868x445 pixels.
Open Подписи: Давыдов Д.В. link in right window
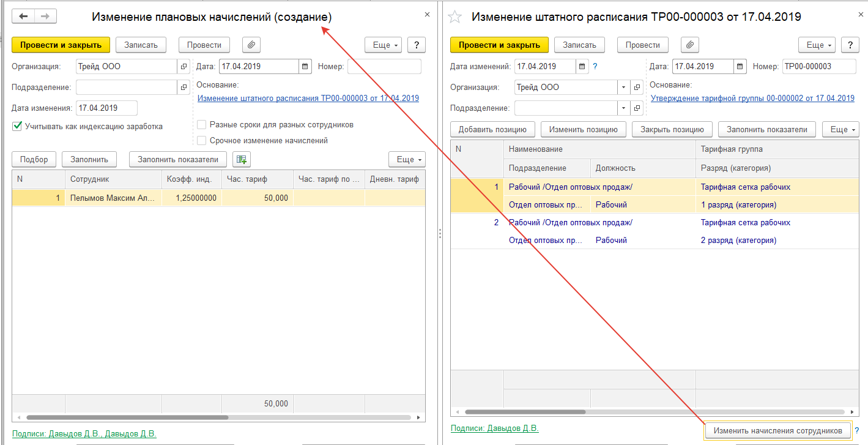coord(495,428)
